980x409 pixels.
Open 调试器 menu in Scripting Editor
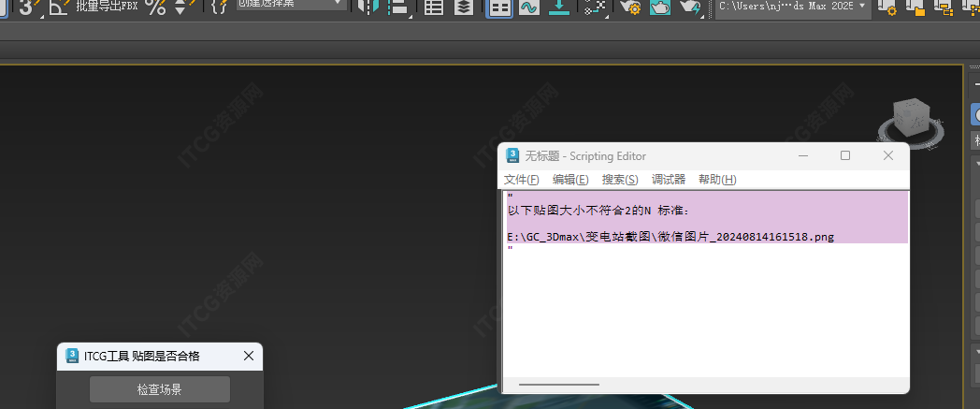(669, 180)
